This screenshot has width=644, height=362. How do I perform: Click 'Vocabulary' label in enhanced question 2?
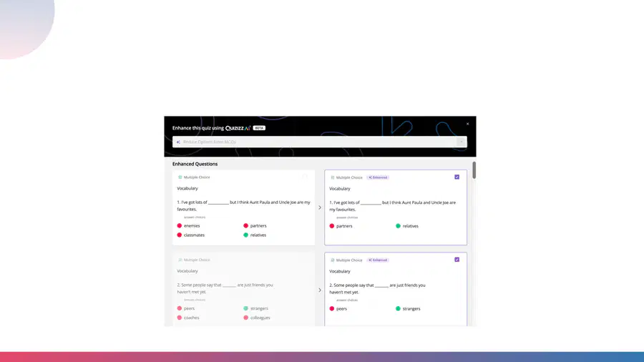340,271
